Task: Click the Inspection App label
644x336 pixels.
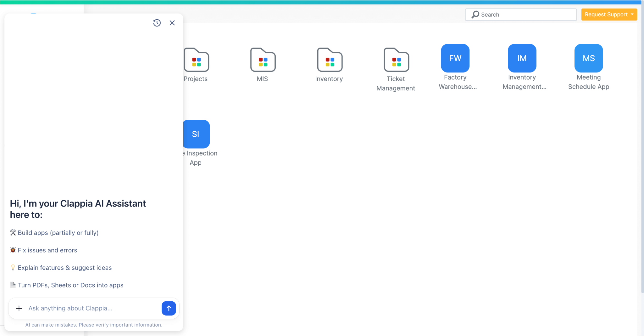Action: tap(200, 158)
